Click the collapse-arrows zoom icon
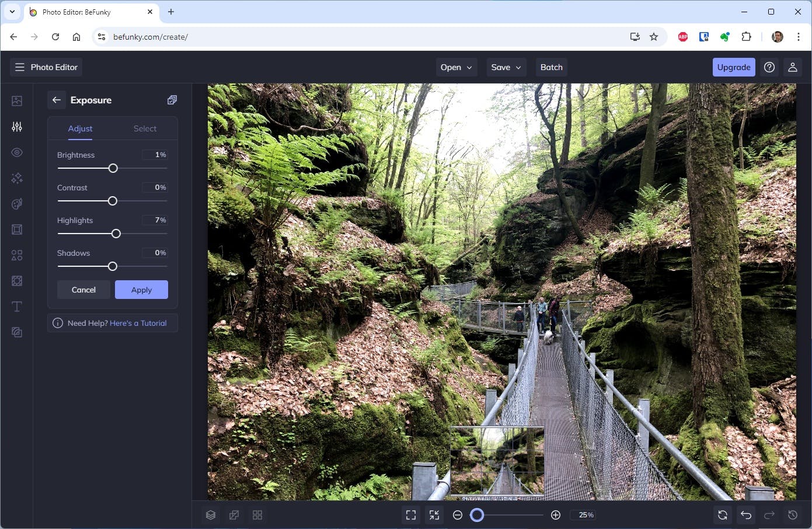This screenshot has height=529, width=812. (434, 515)
